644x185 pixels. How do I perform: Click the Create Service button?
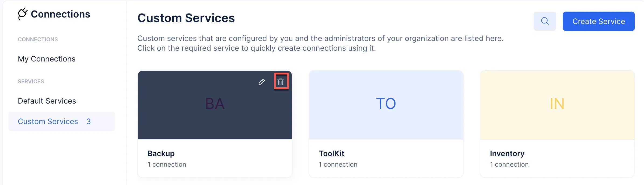point(598,21)
